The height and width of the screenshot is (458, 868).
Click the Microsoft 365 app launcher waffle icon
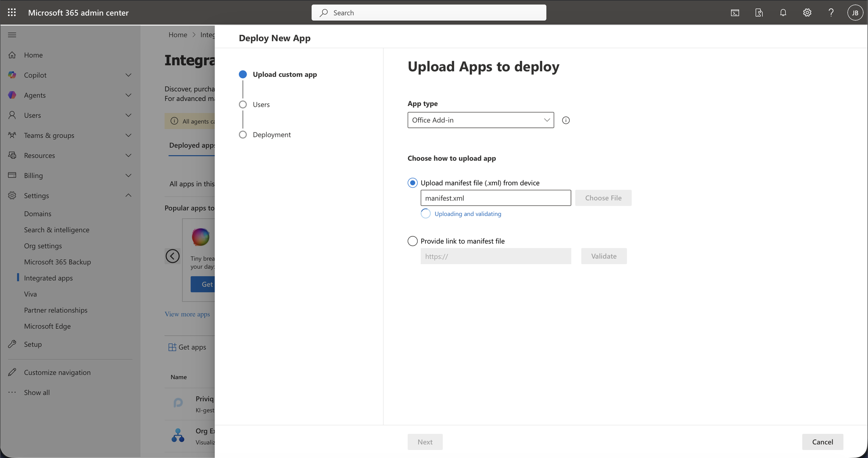pos(11,12)
